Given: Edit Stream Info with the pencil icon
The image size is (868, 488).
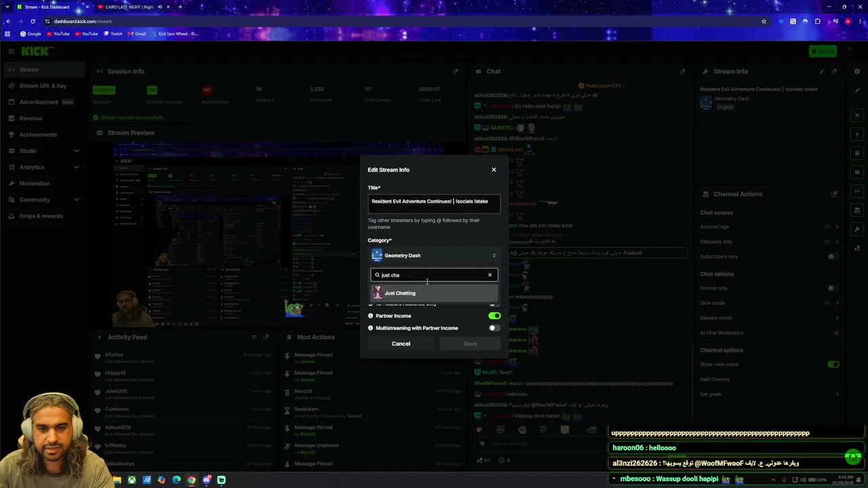Looking at the screenshot, I should click(822, 71).
